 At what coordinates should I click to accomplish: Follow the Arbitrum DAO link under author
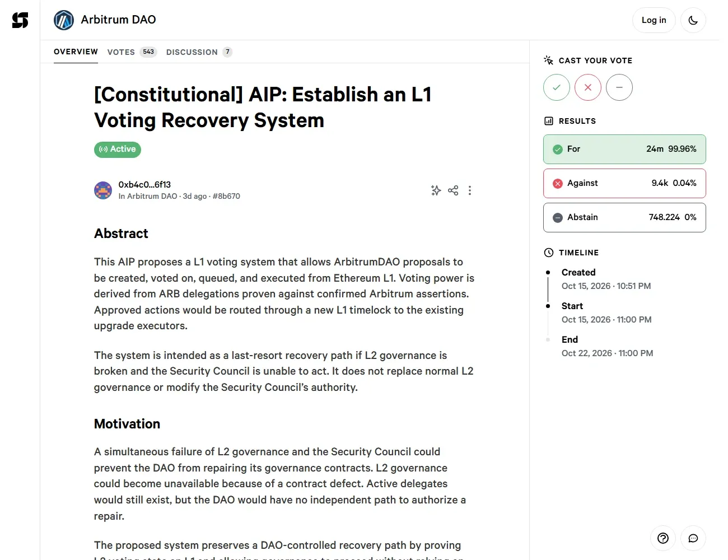coord(152,197)
